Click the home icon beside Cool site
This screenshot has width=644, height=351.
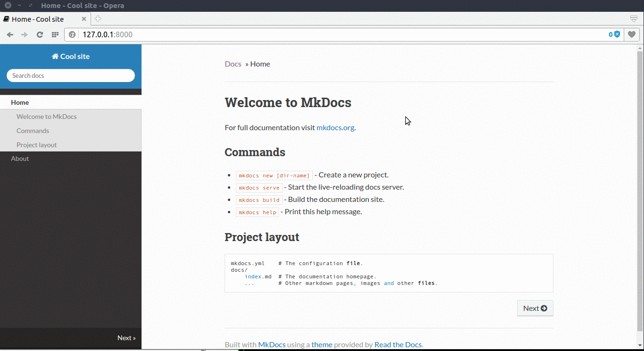click(55, 56)
